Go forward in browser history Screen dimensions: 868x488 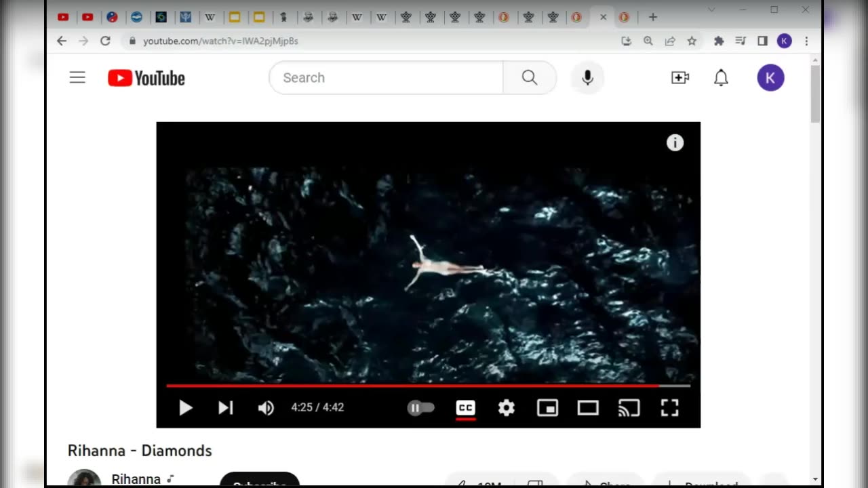(x=83, y=41)
